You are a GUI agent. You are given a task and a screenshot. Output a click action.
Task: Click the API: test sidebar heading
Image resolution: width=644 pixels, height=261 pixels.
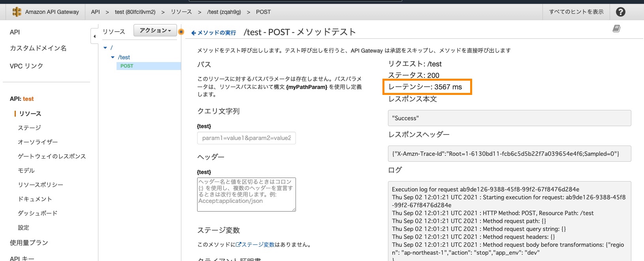tap(22, 99)
